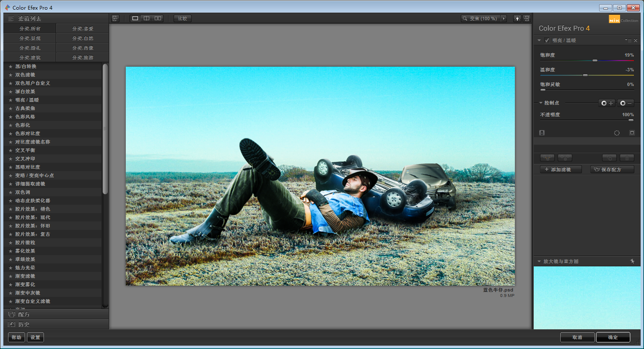Select side-by-side preview mode

pyautogui.click(x=158, y=18)
